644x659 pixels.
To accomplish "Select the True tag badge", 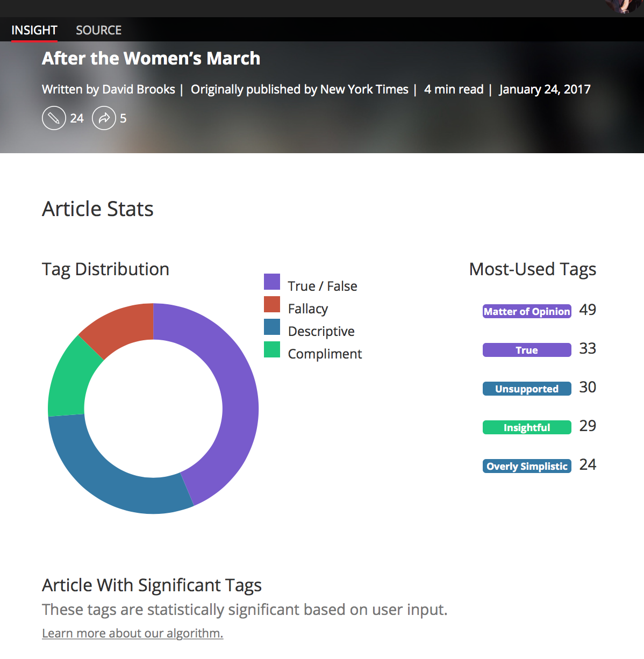I will [x=527, y=350].
